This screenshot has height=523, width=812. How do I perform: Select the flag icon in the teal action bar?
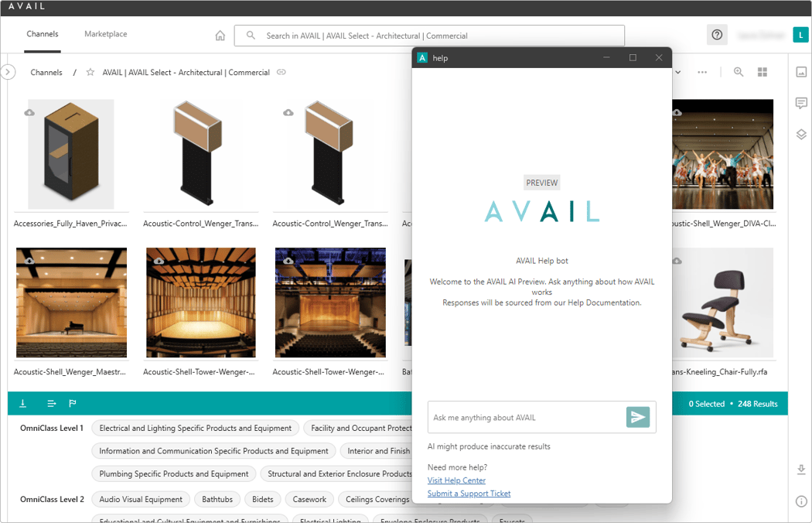click(x=73, y=403)
